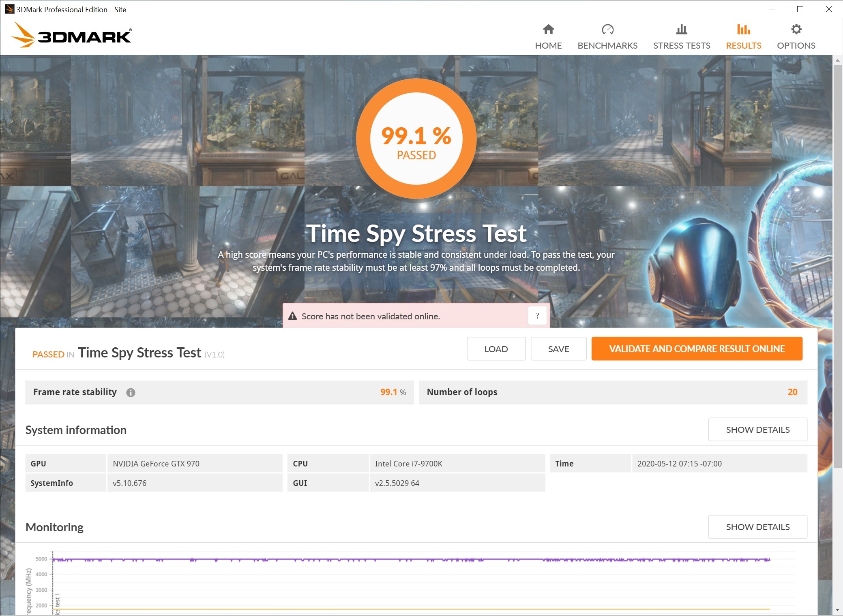Maximize the 3DMark window
The width and height of the screenshot is (843, 616).
click(x=800, y=9)
